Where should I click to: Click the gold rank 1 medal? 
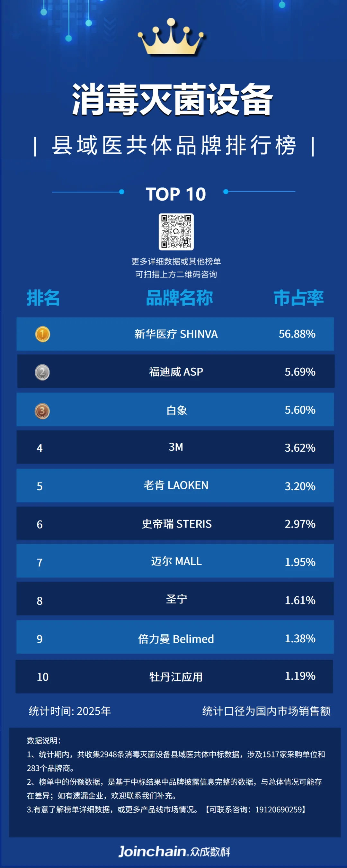[42, 334]
